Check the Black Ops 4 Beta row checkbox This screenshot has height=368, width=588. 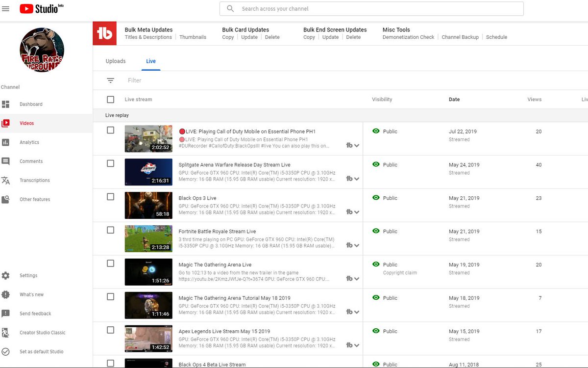tap(111, 364)
